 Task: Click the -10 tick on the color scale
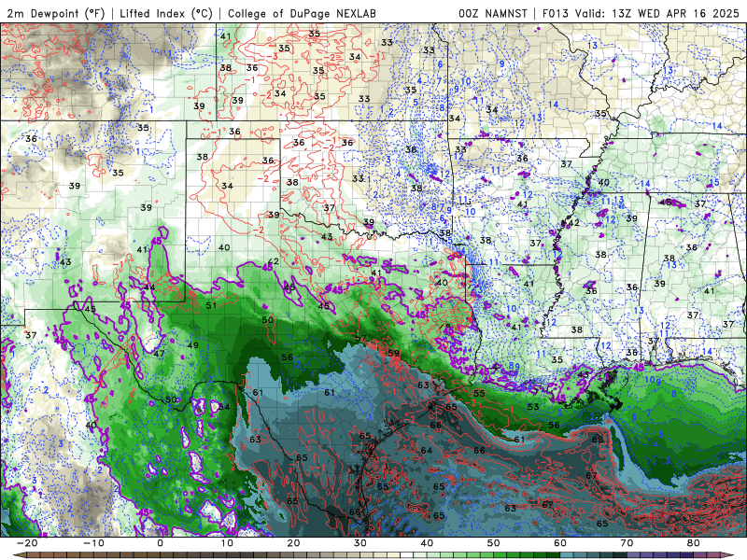coord(93,543)
